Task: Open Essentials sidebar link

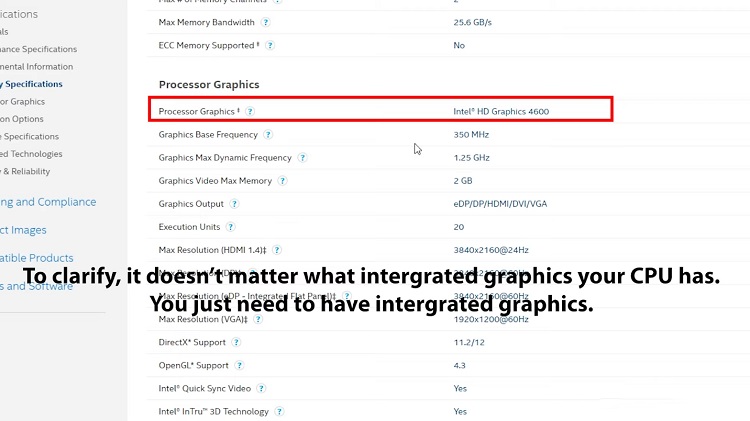Action: (x=4, y=32)
